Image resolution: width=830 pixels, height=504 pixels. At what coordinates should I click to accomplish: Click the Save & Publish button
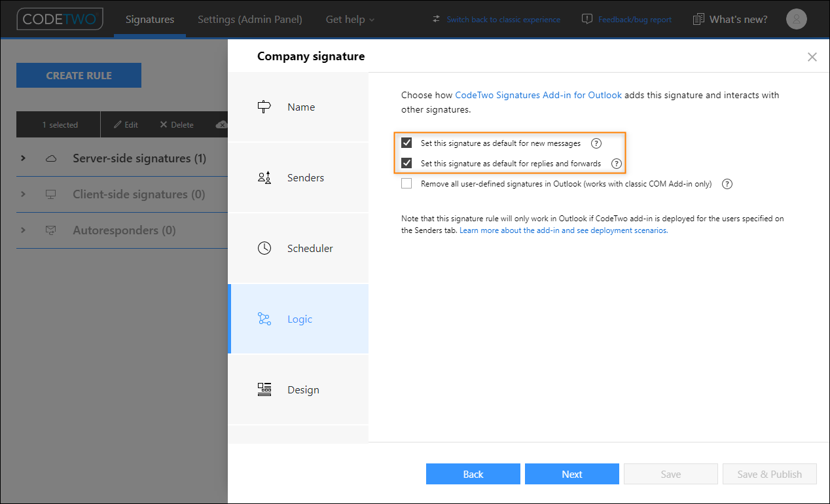coord(770,474)
